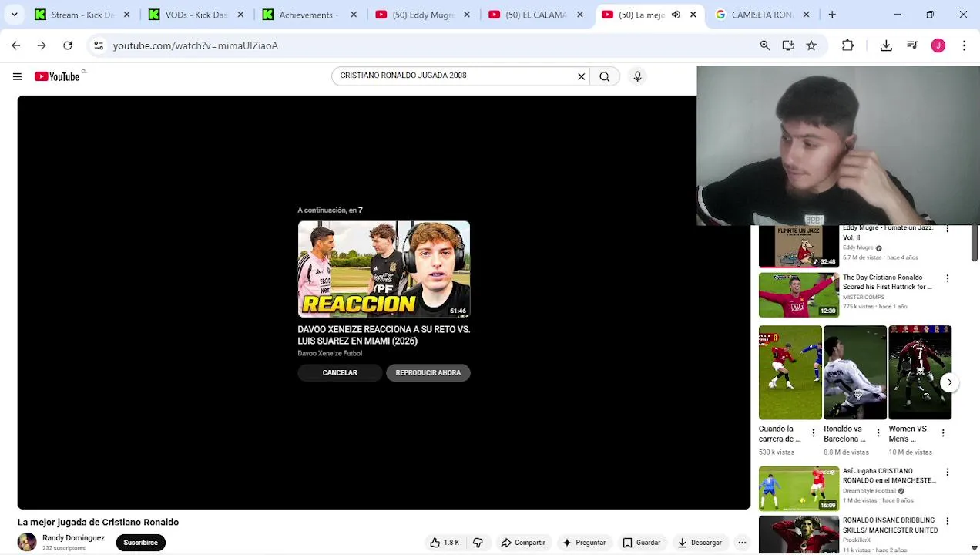Image resolution: width=980 pixels, height=555 pixels.
Task: Click the page vertical scrollbar thumb
Action: pyautogui.click(x=975, y=242)
